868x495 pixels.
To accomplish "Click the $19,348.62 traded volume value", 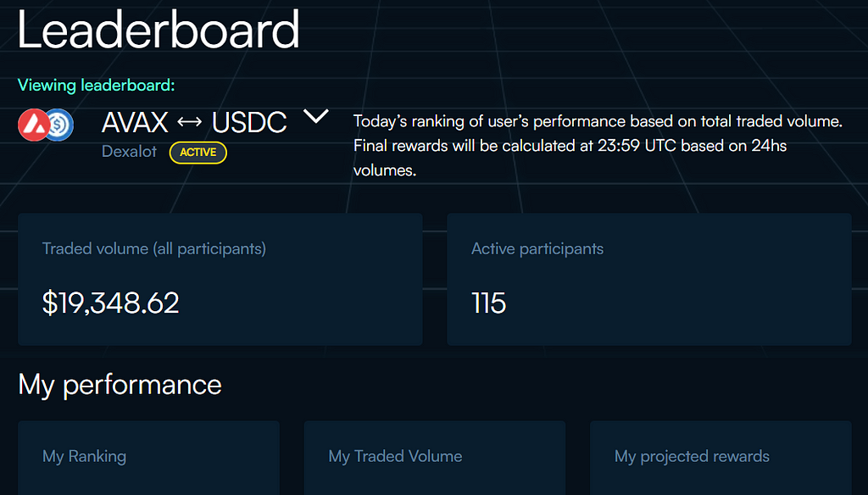I will tap(111, 303).
